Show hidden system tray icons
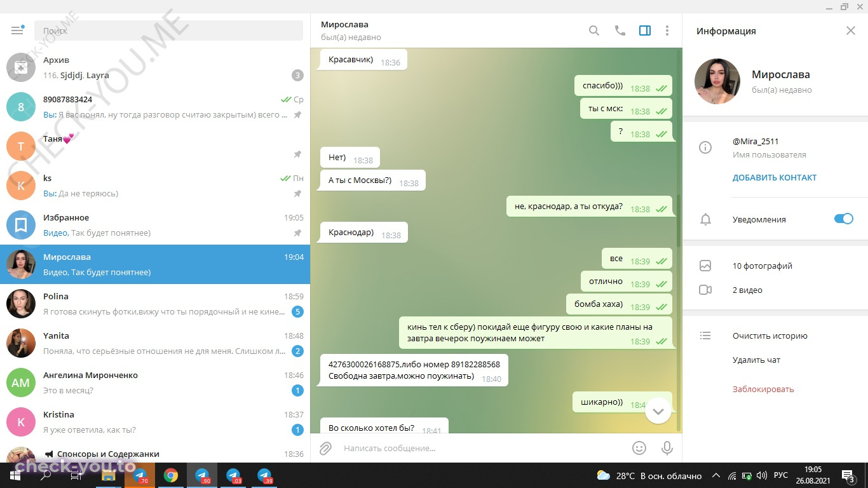 pyautogui.click(x=716, y=475)
